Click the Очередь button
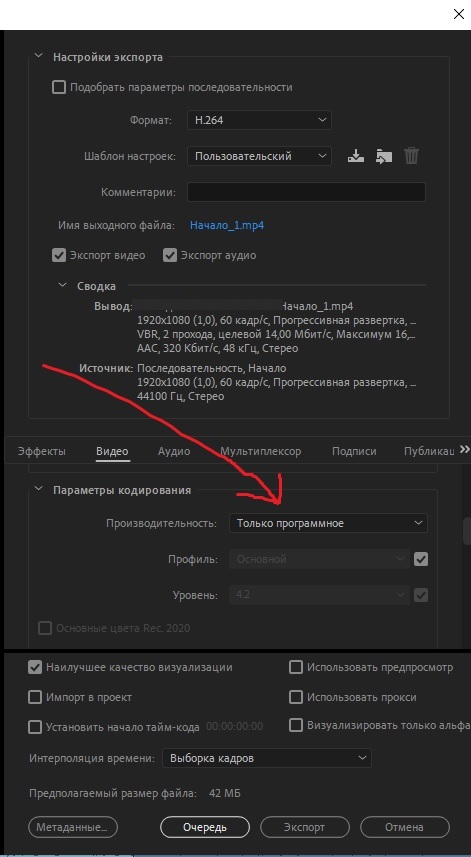This screenshot has width=471, height=857. pyautogui.click(x=205, y=827)
